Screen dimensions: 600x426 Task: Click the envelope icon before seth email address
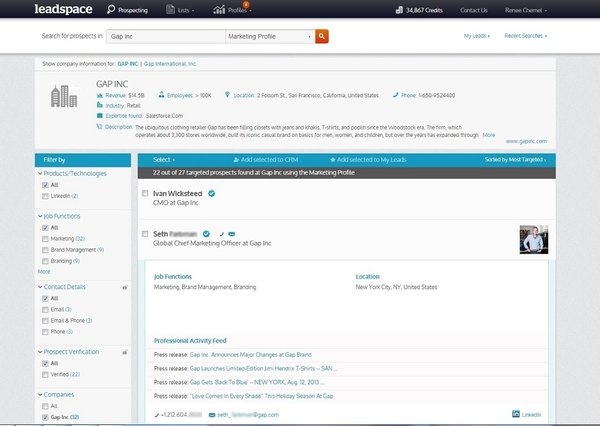212,415
